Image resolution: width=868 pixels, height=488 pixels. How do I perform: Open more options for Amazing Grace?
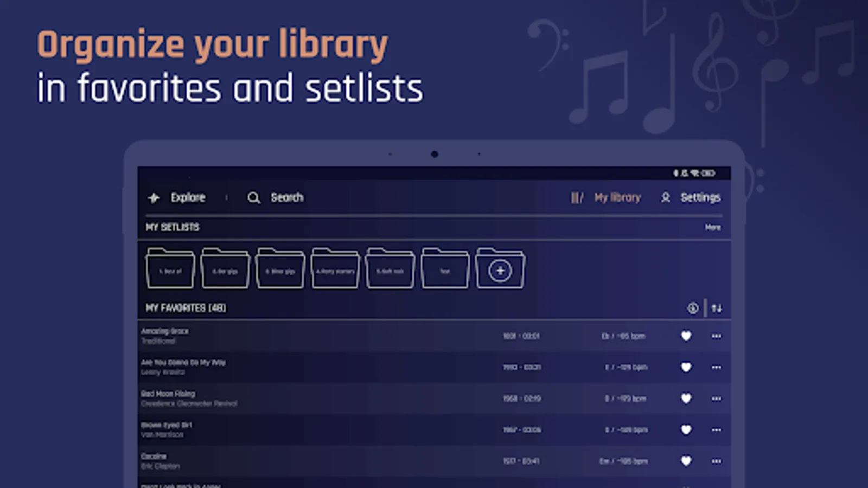[717, 336]
